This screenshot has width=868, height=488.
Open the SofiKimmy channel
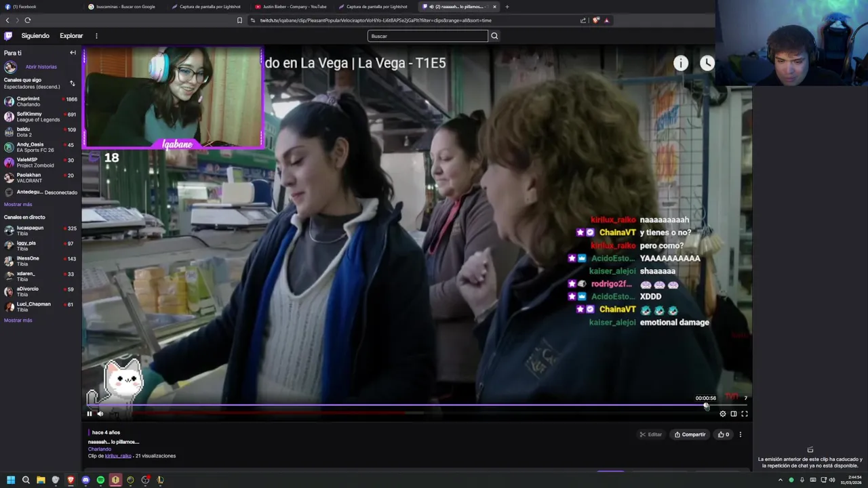pos(39,117)
